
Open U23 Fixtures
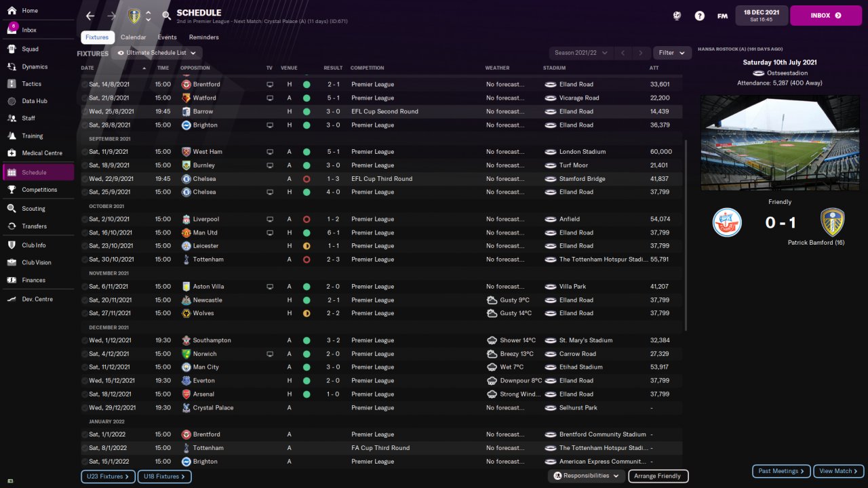click(108, 477)
